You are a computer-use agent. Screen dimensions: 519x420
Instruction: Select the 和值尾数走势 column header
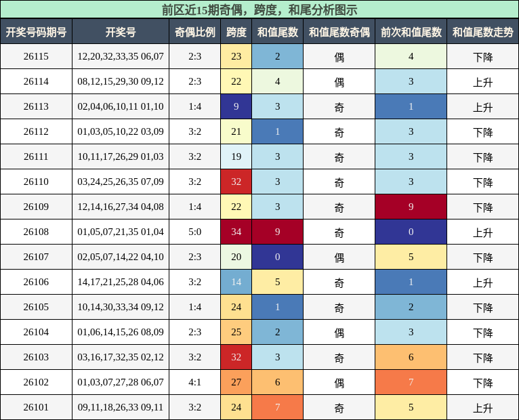[x=483, y=32]
